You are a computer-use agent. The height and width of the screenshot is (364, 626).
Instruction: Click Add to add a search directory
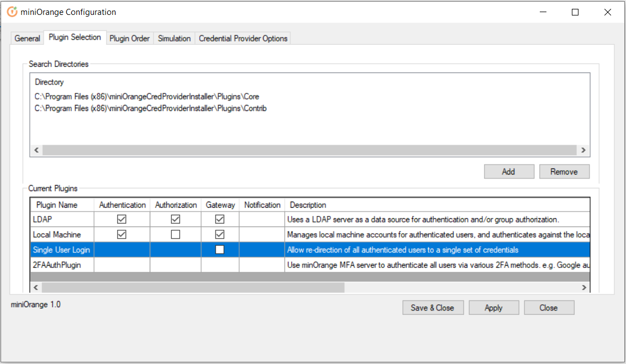coord(509,172)
